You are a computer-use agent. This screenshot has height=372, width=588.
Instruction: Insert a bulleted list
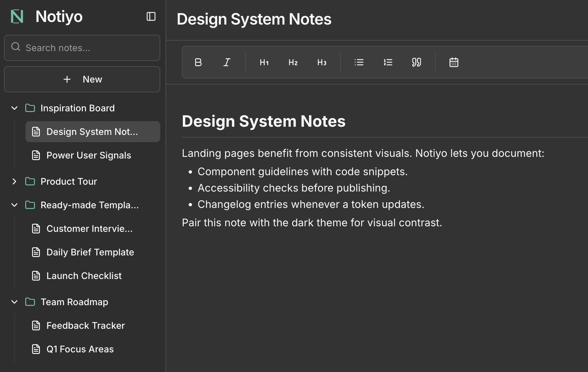[x=359, y=62]
